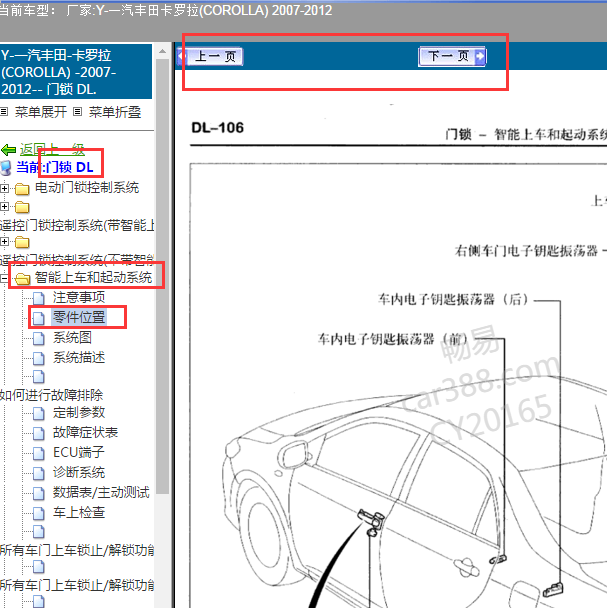The image size is (607, 608).
Task: Click folder icon of 电动门锁控制系统
Action: pyautogui.click(x=22, y=189)
